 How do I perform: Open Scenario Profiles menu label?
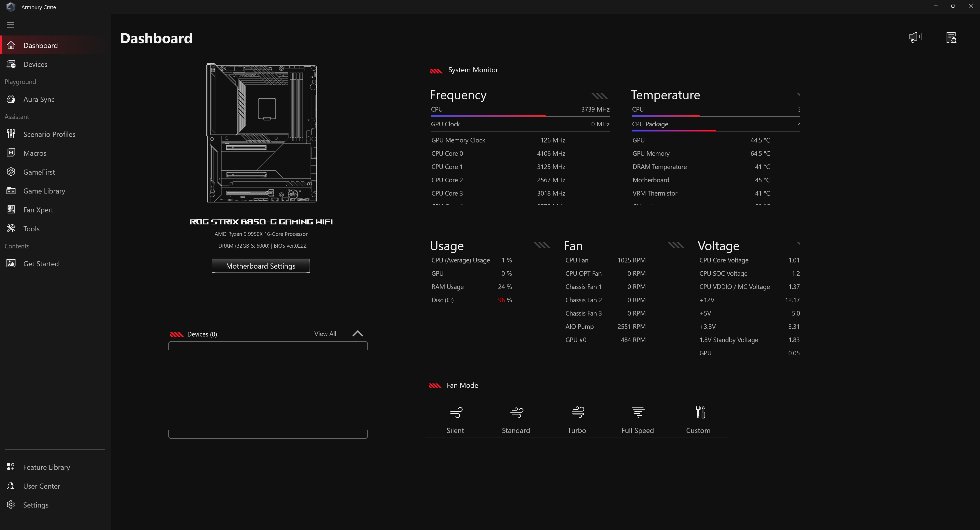tap(50, 134)
